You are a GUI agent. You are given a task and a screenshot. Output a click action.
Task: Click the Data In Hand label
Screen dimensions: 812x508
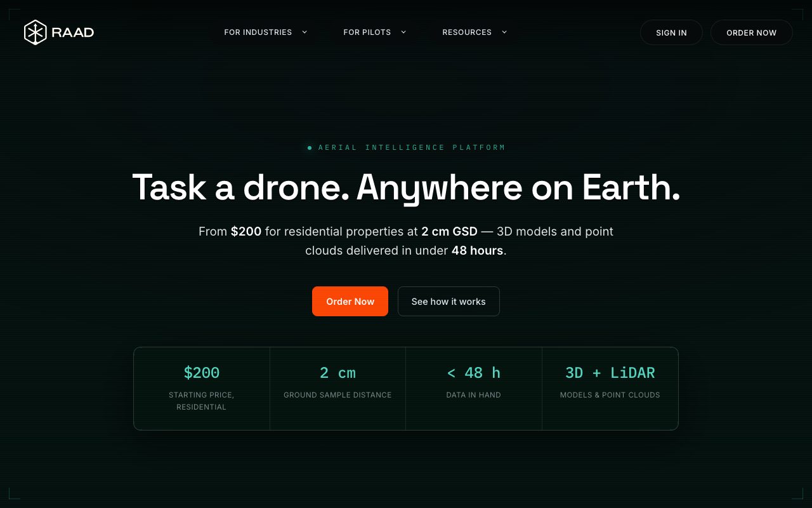point(474,395)
